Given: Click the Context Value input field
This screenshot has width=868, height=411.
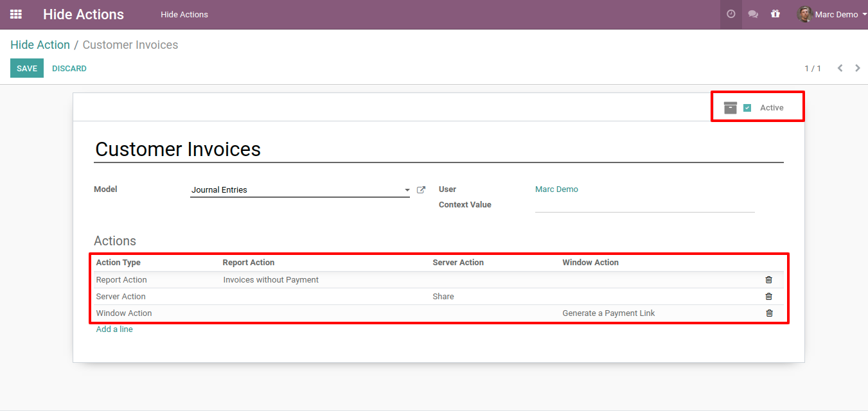Looking at the screenshot, I should [x=644, y=205].
